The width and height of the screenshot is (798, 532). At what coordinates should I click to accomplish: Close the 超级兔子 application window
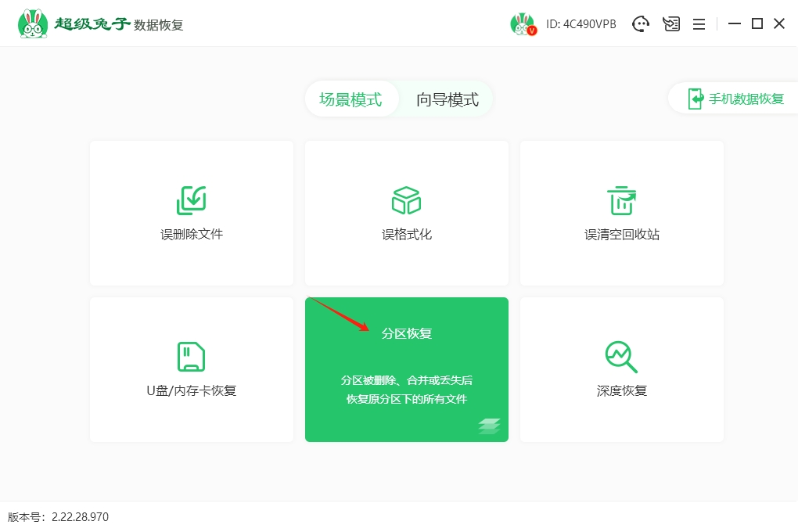[779, 24]
